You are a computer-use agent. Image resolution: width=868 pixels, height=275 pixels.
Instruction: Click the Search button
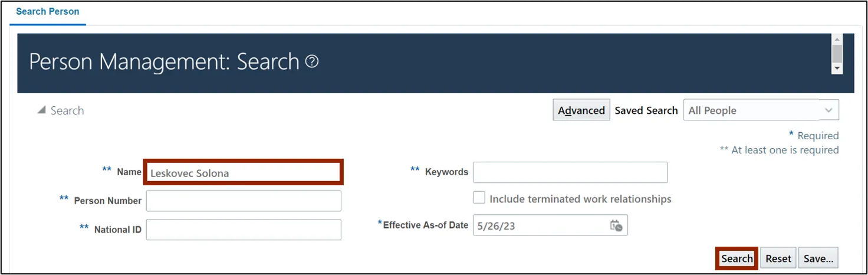point(737,258)
